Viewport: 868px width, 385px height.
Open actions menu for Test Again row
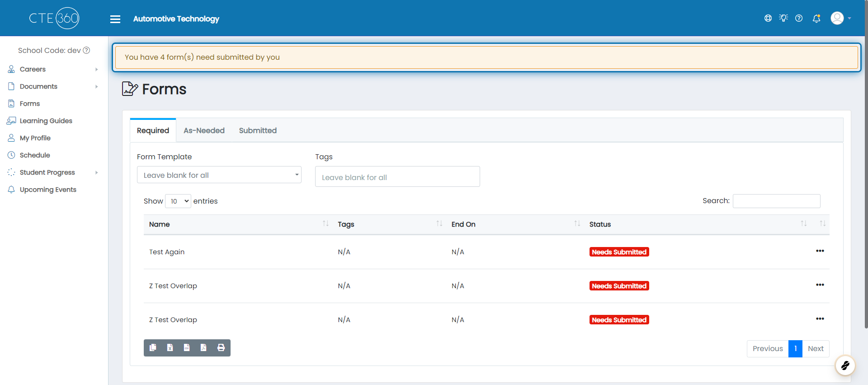click(820, 251)
